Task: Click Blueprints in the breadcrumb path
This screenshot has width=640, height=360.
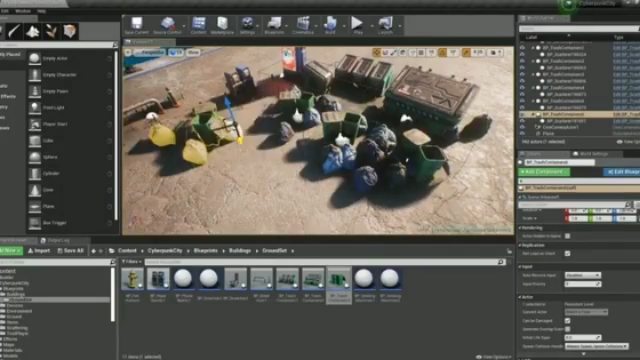Action: point(205,251)
